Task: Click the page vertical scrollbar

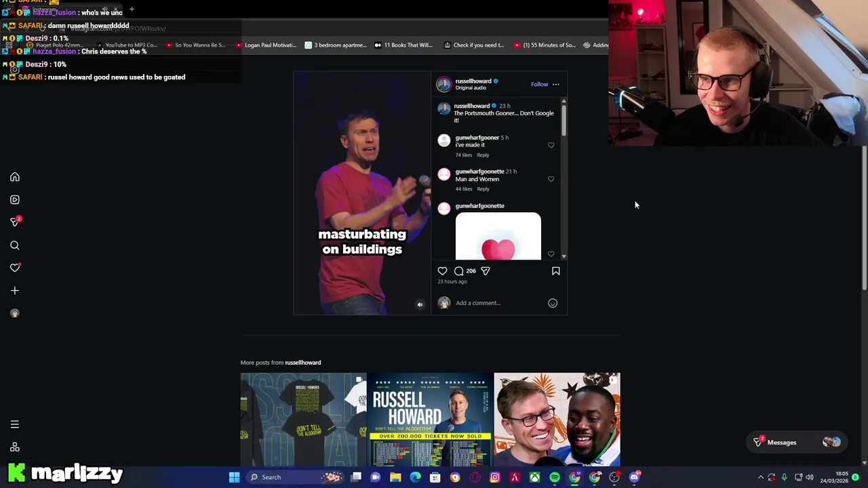Action: click(x=864, y=218)
